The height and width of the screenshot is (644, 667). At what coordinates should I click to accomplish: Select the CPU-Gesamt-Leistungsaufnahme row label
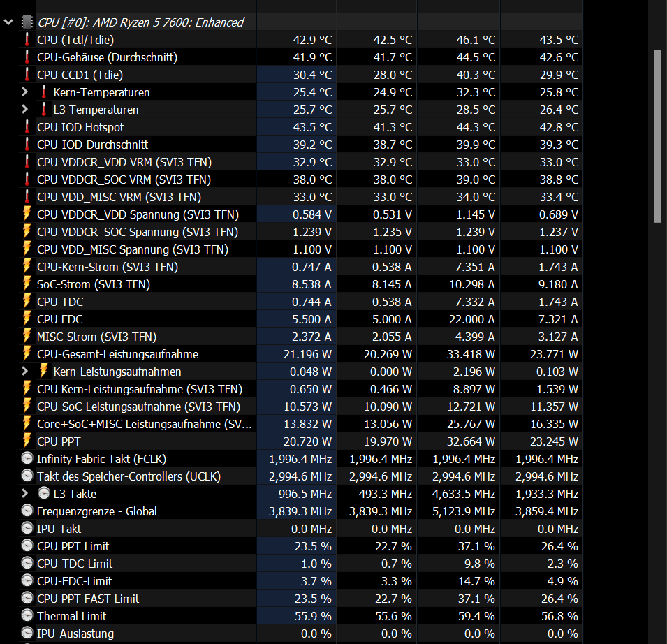tap(117, 354)
